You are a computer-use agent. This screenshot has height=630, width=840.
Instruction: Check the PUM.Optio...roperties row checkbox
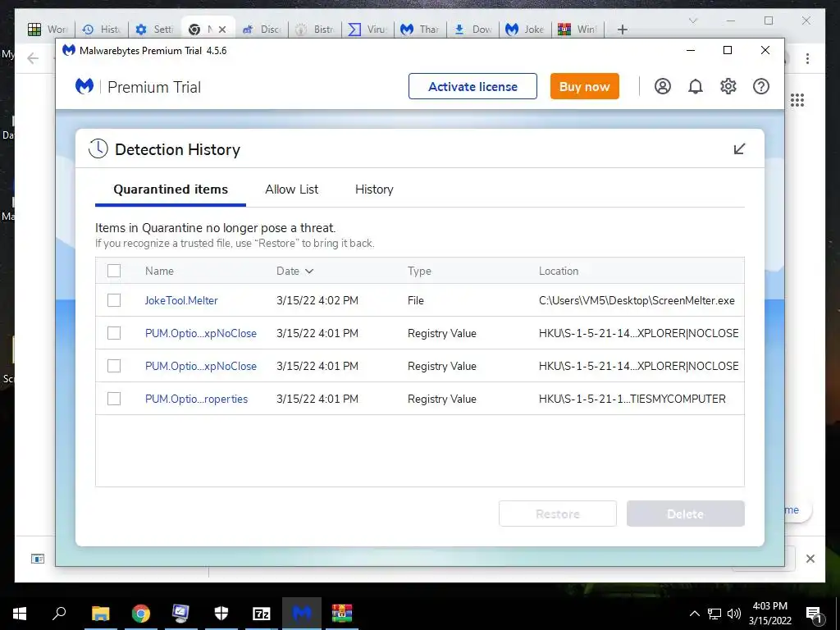(x=113, y=399)
